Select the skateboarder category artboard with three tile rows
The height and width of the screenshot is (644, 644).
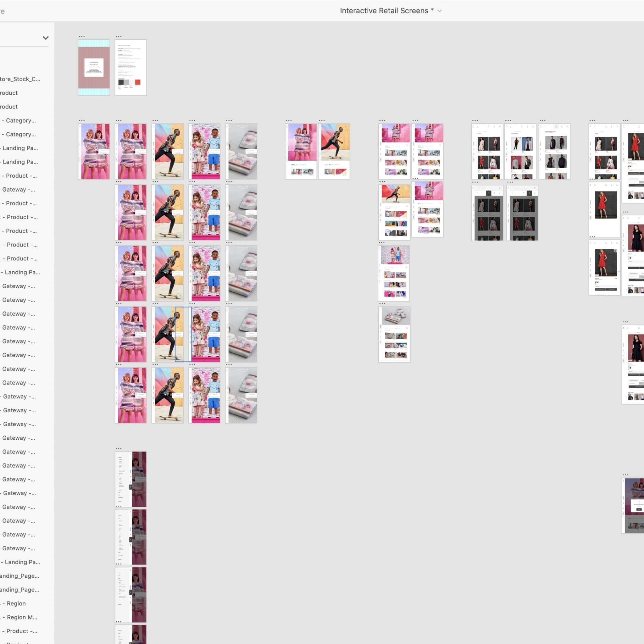point(394,212)
